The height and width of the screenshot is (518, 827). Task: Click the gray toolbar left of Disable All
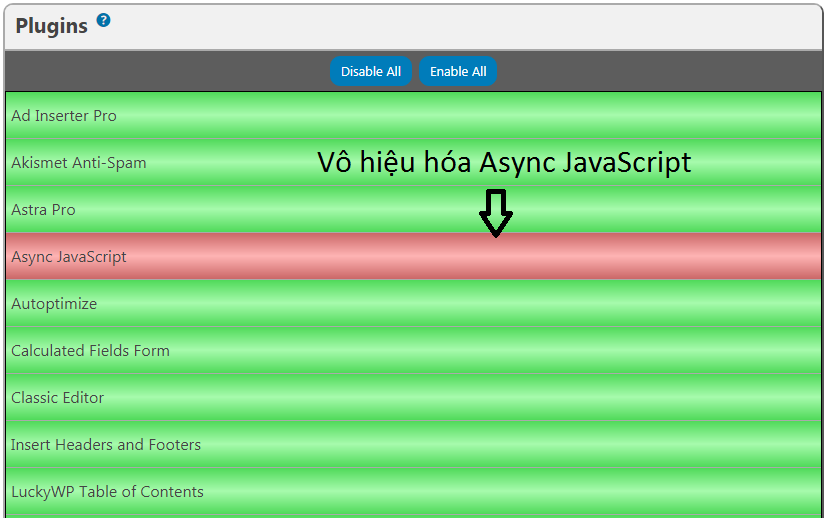coord(160,72)
